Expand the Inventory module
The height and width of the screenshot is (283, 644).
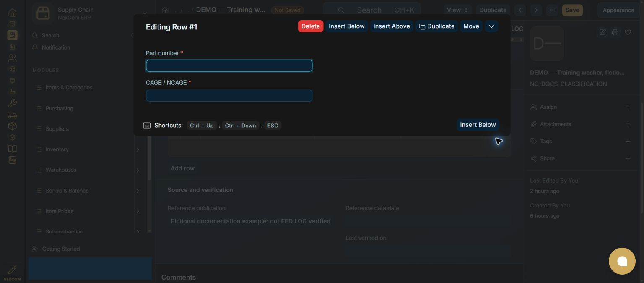click(x=138, y=149)
